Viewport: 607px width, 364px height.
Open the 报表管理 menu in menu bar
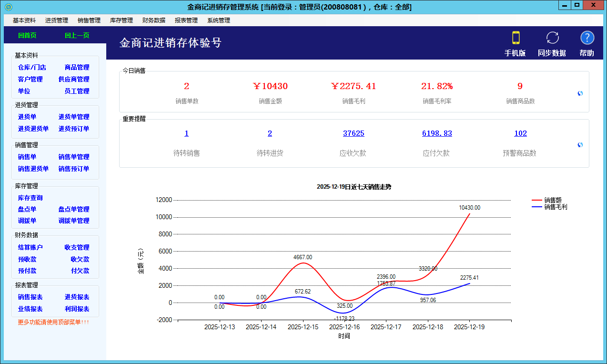tap(186, 20)
